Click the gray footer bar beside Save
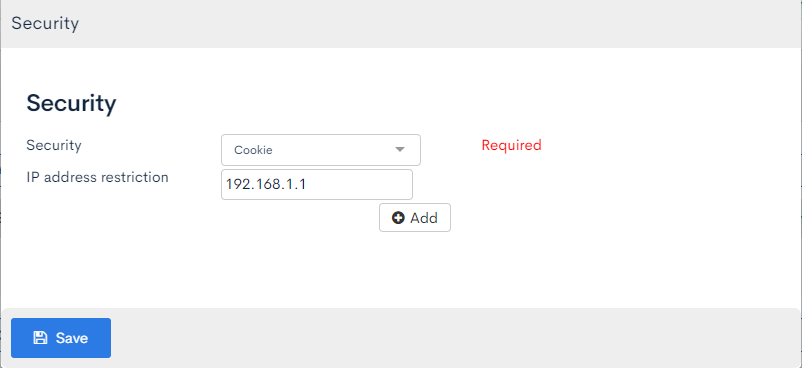The image size is (802, 368). click(x=455, y=338)
